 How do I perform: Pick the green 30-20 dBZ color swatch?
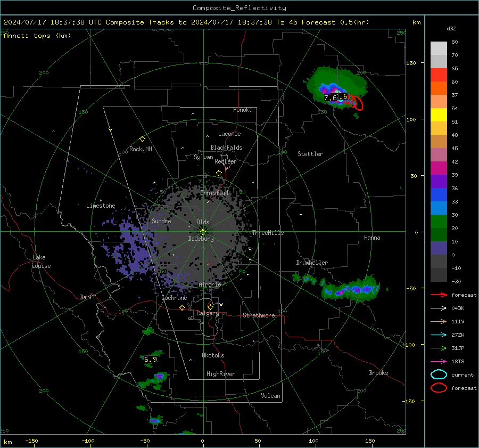(x=439, y=222)
